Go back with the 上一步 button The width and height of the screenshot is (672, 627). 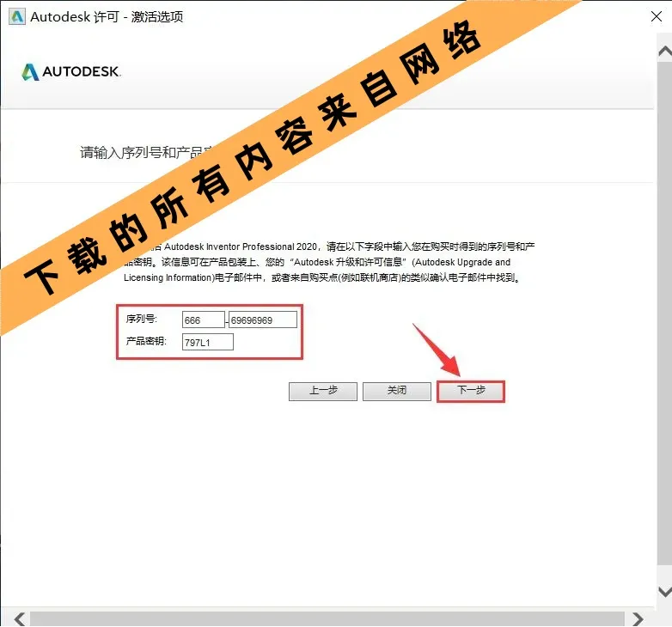tap(323, 391)
